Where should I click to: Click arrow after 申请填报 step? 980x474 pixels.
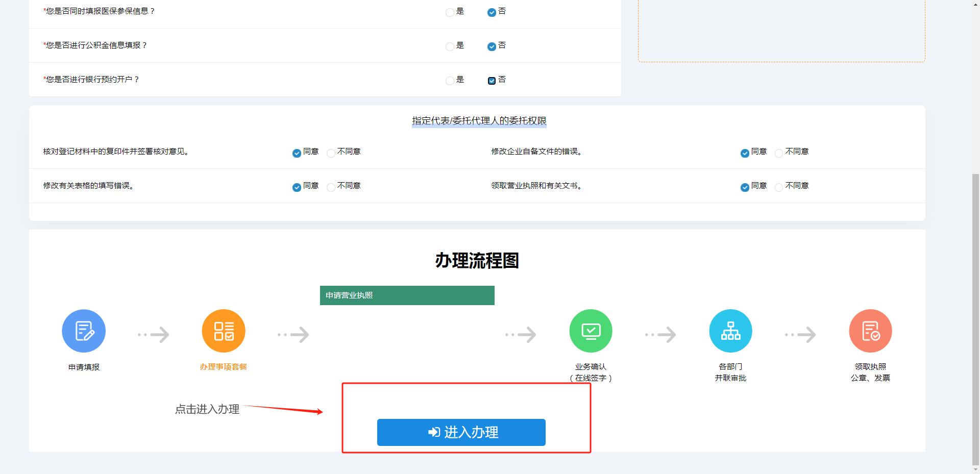(154, 335)
